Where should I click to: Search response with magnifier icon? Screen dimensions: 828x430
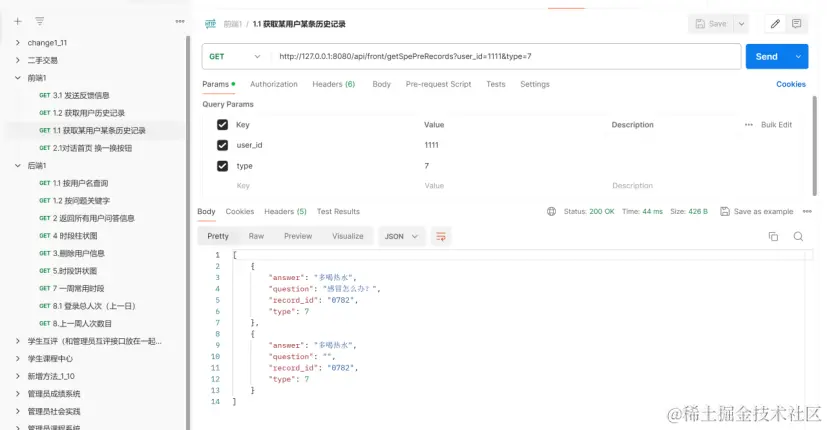click(x=798, y=236)
